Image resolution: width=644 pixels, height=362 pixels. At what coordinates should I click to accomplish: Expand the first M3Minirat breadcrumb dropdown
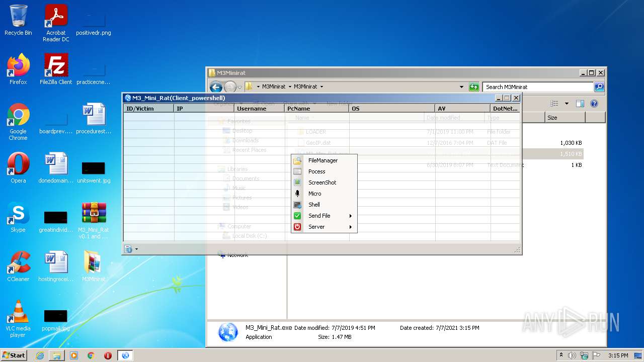(290, 87)
